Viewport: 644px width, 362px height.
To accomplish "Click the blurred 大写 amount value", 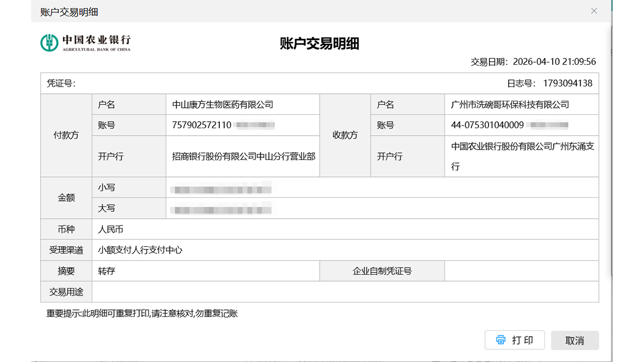I will point(220,209).
